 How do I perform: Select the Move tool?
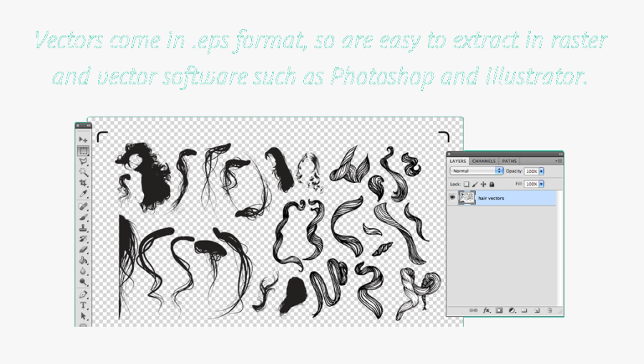(83, 139)
